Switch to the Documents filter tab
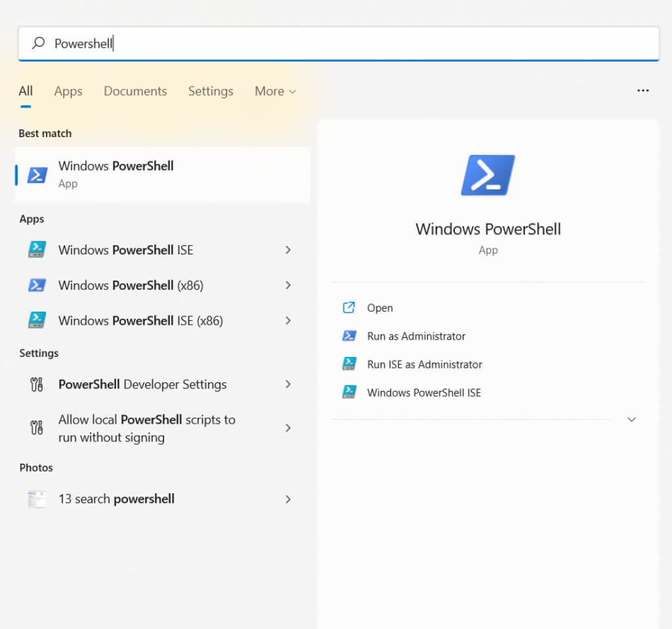Viewport: 672px width, 629px height. (135, 91)
